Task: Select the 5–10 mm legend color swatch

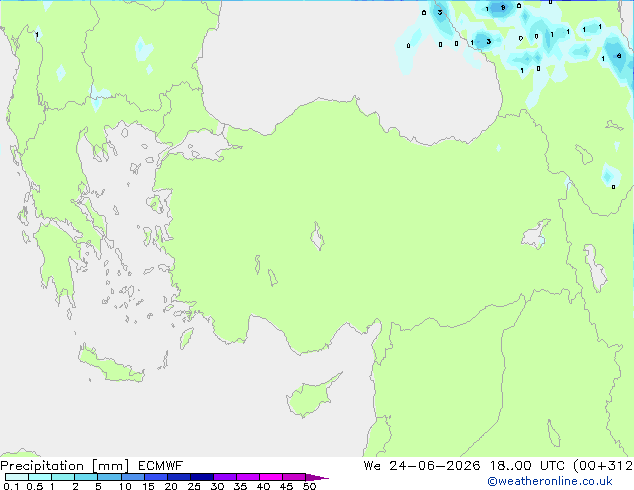Action: coord(109,477)
